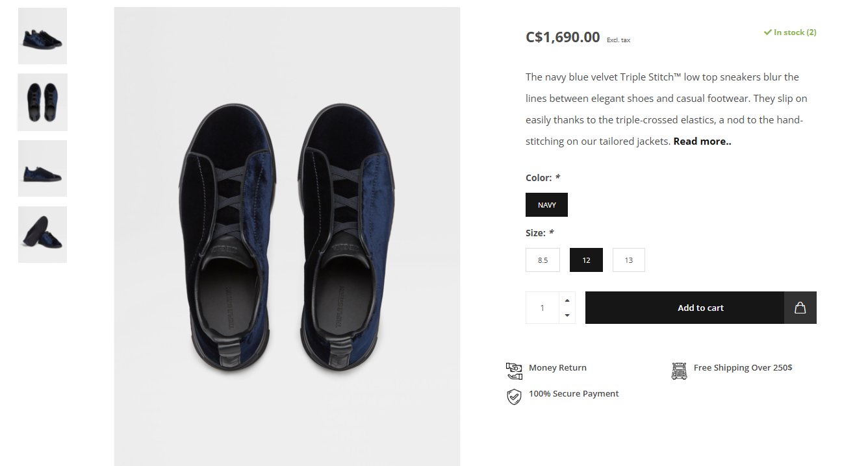
Task: Click the shopping bag icon beside Add to cart
Action: point(800,308)
